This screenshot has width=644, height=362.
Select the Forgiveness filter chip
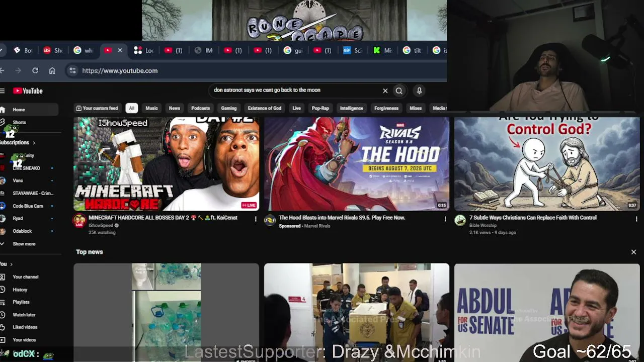coord(386,108)
